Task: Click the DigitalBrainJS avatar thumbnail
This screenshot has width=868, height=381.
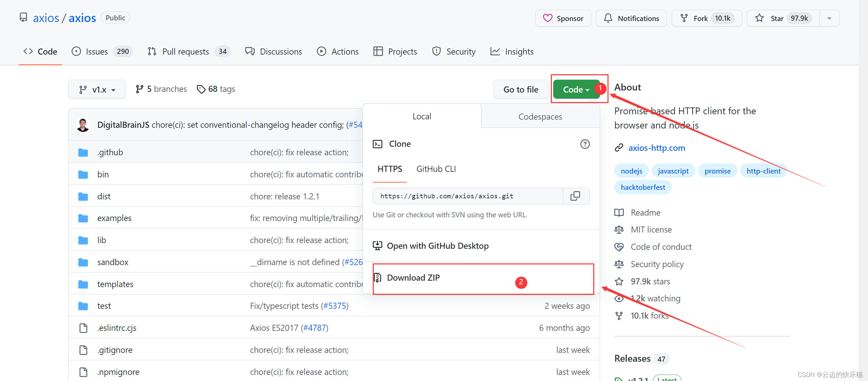Action: (83, 125)
